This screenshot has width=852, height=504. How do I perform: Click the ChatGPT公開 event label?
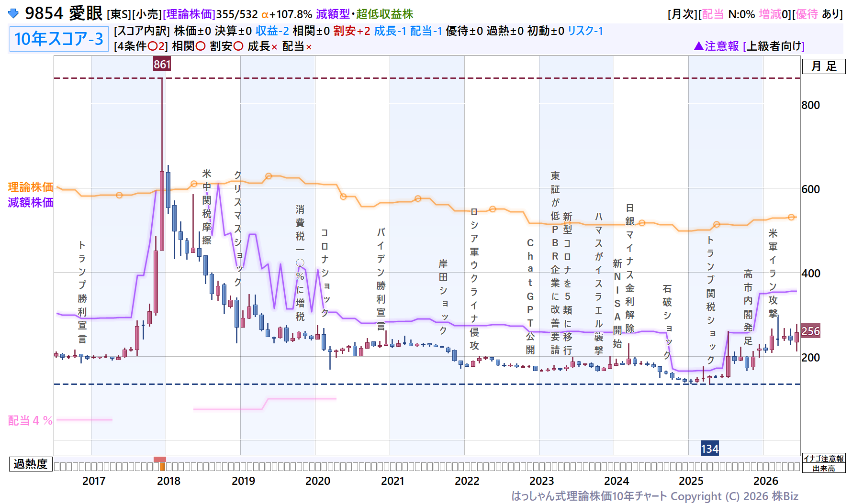pyautogui.click(x=530, y=296)
